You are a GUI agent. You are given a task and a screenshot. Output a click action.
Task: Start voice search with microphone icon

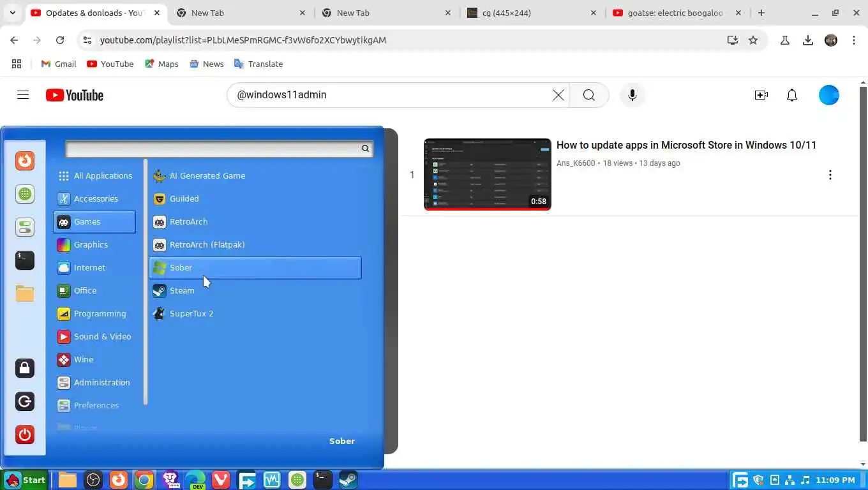tap(632, 95)
